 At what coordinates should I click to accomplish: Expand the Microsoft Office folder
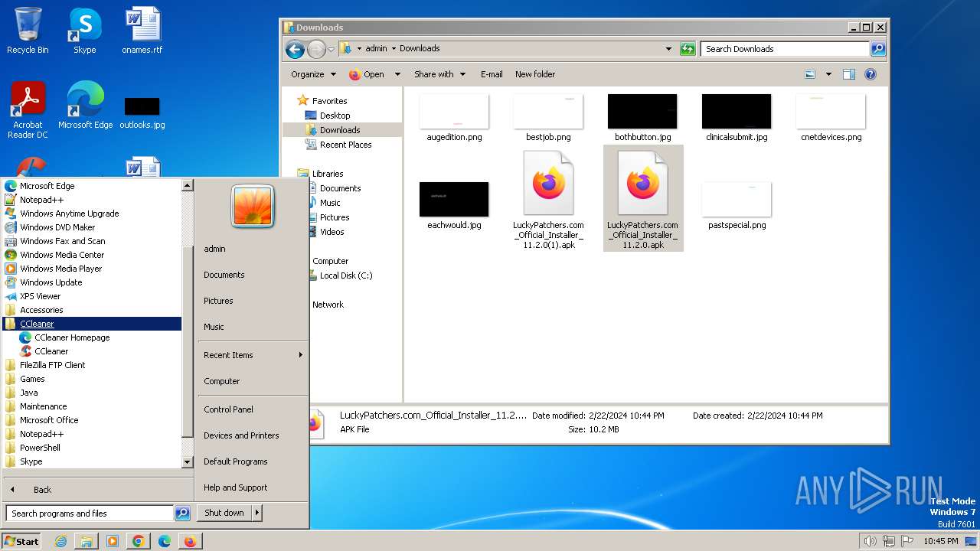[92, 420]
